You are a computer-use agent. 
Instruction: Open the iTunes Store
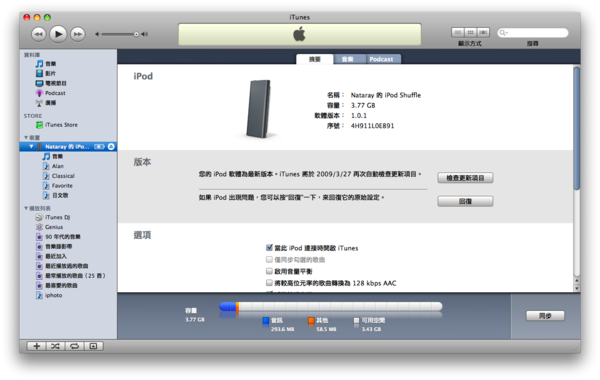[57, 125]
